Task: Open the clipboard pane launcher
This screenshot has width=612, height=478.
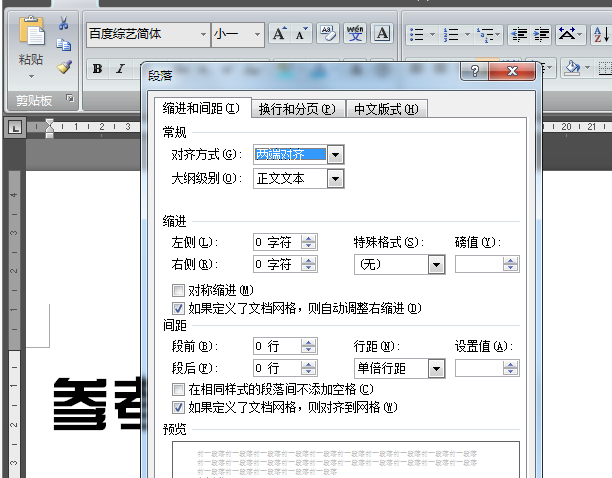Action: [70, 98]
